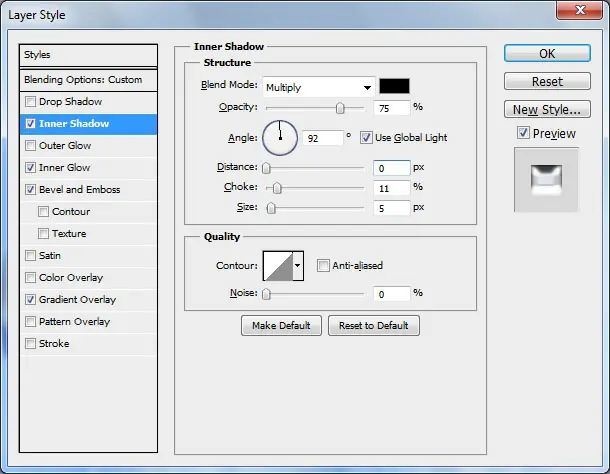
Task: Select the Bevel and Emboss style
Action: (x=79, y=190)
